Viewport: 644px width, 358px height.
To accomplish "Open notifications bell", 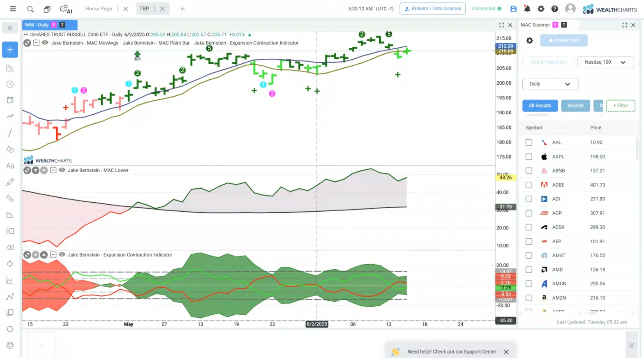I will tap(527, 9).
